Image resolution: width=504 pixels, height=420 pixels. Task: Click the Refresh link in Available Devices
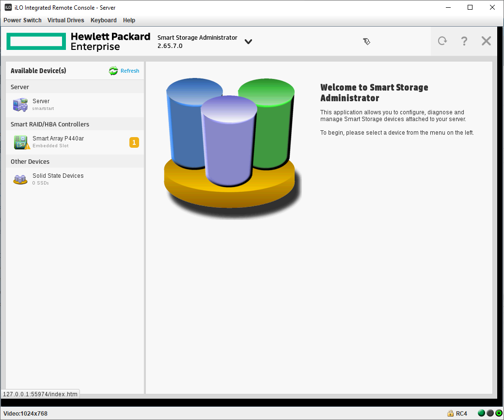tap(130, 71)
